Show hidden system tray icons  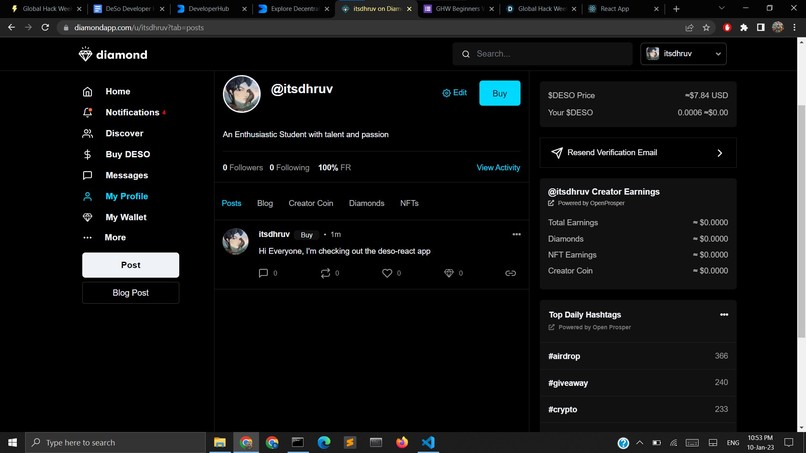tap(639, 442)
